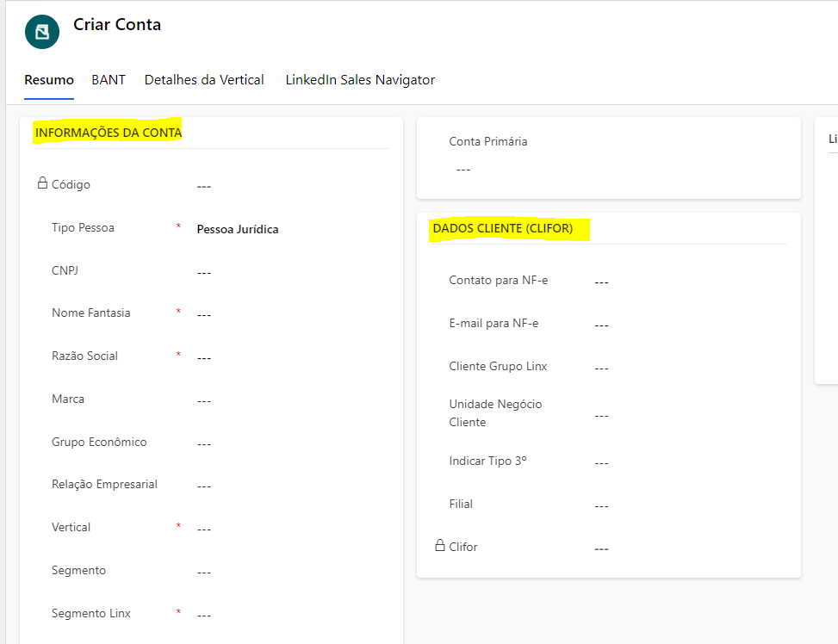The width and height of the screenshot is (838, 644).
Task: Open the Detalhes da Vertical tab
Action: click(204, 80)
